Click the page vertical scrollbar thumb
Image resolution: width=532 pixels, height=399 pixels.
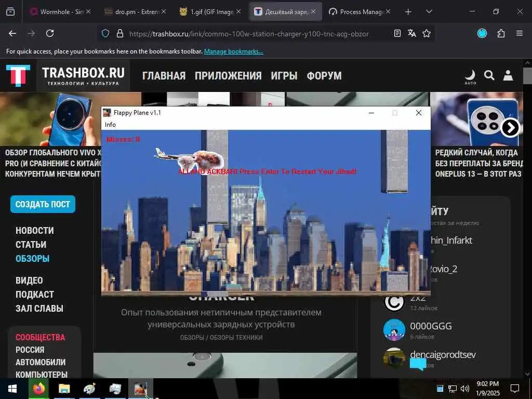pos(527,75)
